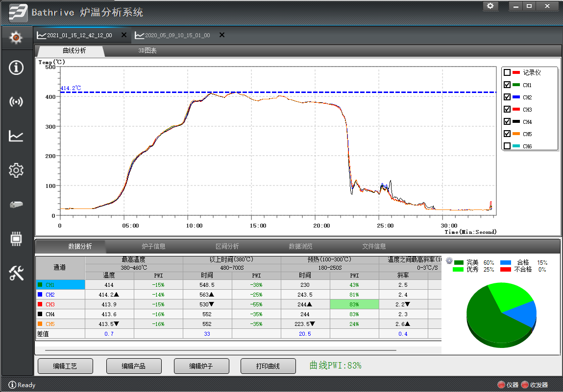Screen dimensions: 563x392
Task: Open pie chart legend gear settings
Action: pos(449,261)
